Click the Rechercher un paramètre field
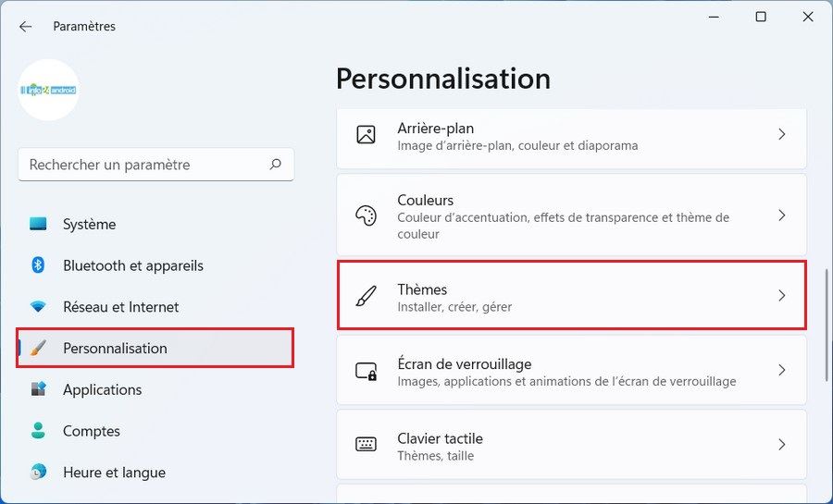Viewport: 833px width, 504px height. pos(143,165)
